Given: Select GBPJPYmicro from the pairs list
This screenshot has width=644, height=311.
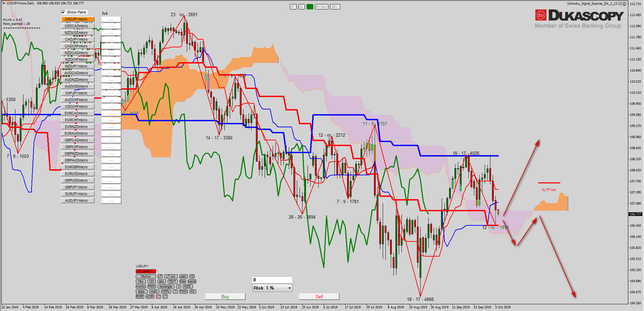Looking at the screenshot, I should [77, 187].
